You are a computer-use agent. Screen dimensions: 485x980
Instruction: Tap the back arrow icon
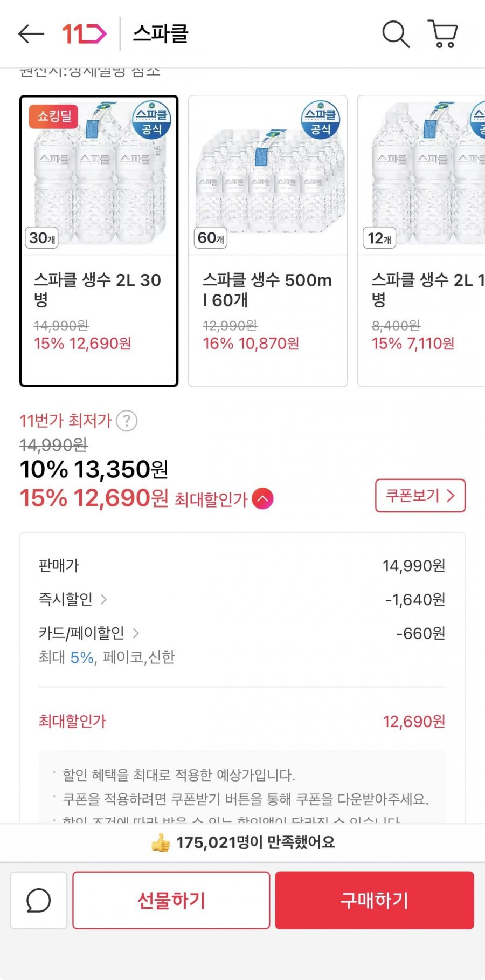(31, 34)
